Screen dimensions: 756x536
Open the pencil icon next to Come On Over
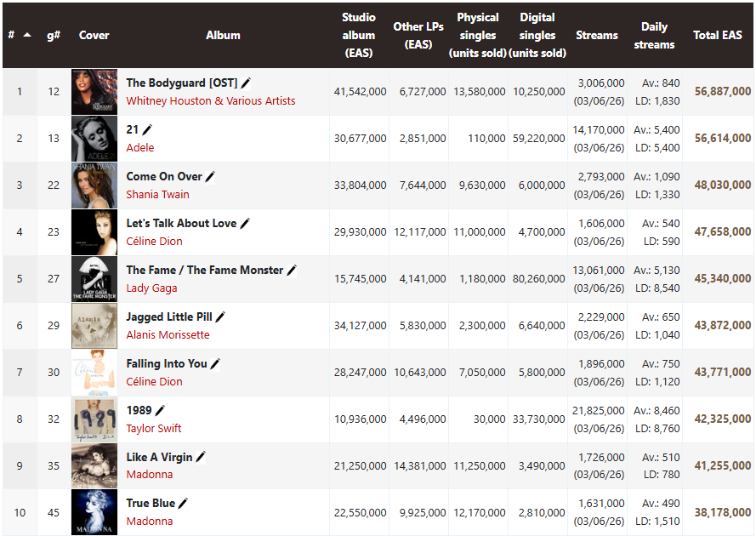[x=210, y=177]
